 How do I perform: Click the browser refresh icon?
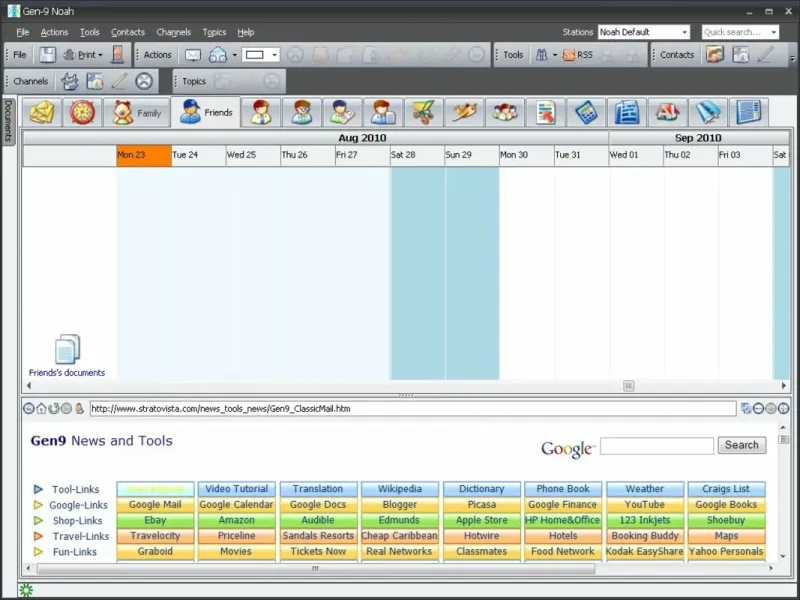click(54, 408)
